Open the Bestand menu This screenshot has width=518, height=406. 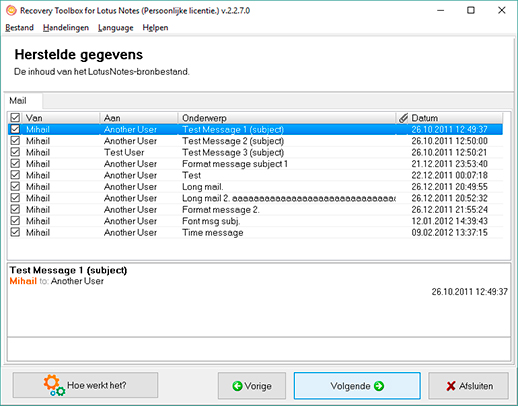point(19,28)
